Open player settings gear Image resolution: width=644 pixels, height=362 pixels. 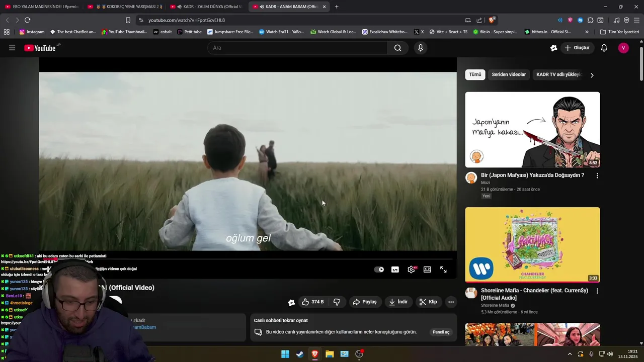coord(412,269)
